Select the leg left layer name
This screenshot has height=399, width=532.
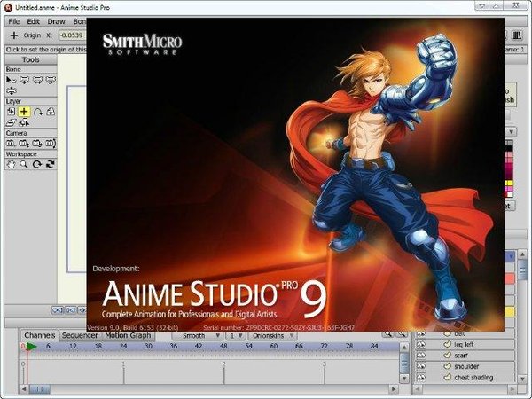(x=464, y=344)
